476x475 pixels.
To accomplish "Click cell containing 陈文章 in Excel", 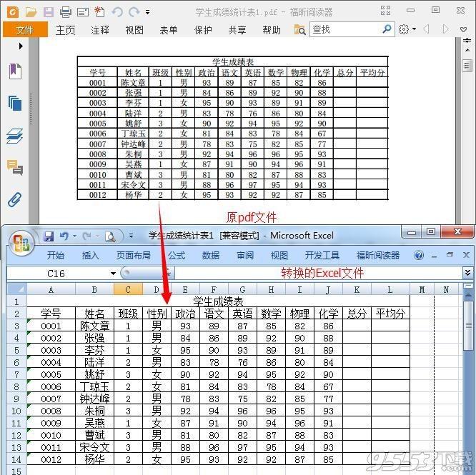I will 94,326.
